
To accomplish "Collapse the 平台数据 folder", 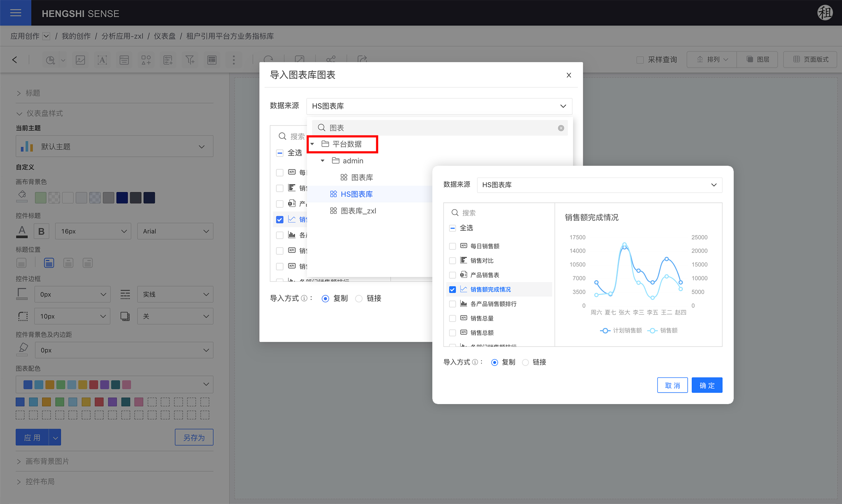I will click(312, 144).
